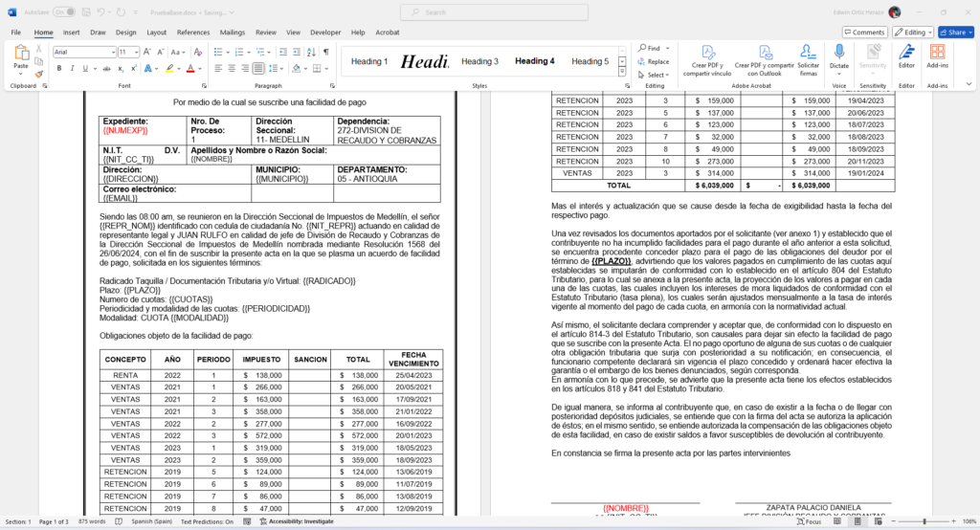Viewport: 980px width, 530px height.
Task: Center the paragraph text
Action: coord(232,68)
